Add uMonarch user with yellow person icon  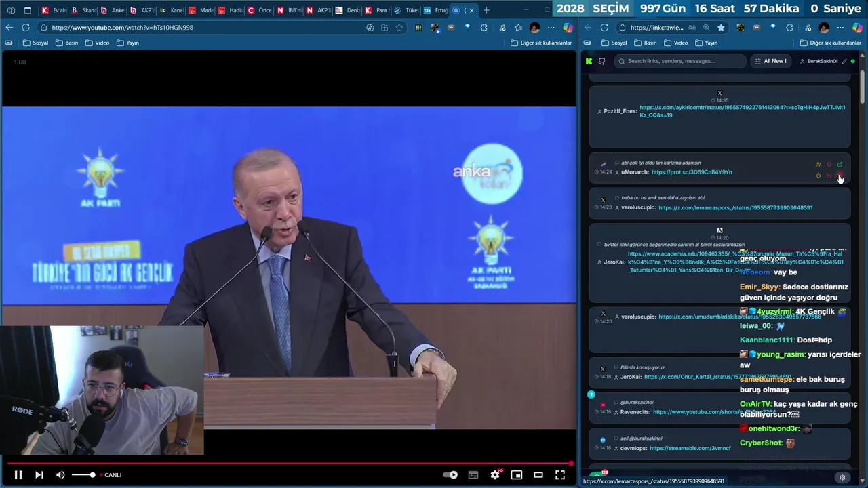point(818,165)
